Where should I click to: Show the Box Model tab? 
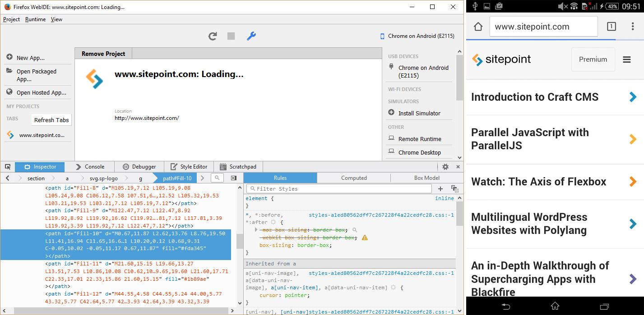click(427, 178)
